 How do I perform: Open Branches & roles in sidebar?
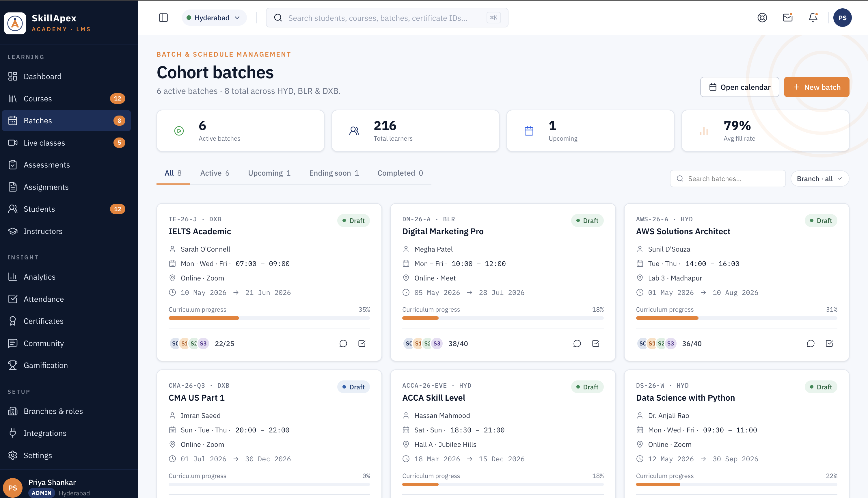coord(66,411)
